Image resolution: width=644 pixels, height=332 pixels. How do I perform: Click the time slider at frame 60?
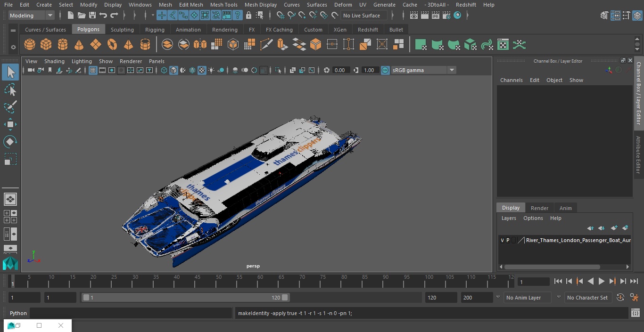click(261, 281)
